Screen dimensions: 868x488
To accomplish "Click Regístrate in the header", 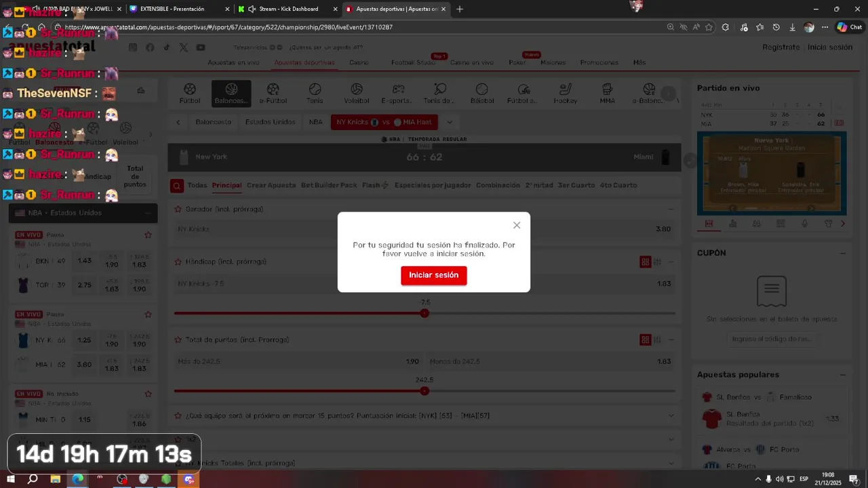I will 781,47.
